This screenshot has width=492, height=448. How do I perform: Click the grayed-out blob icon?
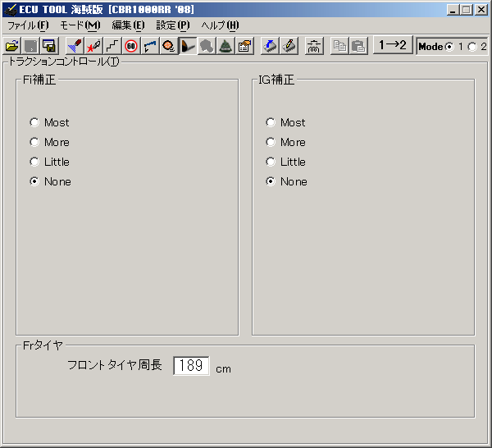point(207,46)
